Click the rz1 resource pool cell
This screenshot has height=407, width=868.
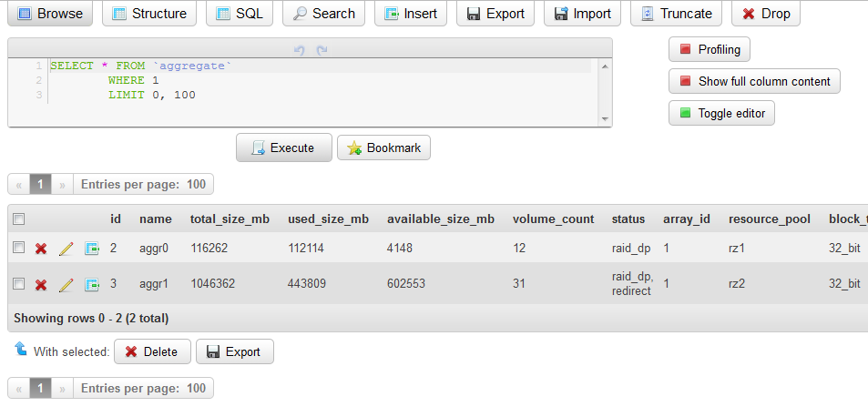(x=737, y=248)
